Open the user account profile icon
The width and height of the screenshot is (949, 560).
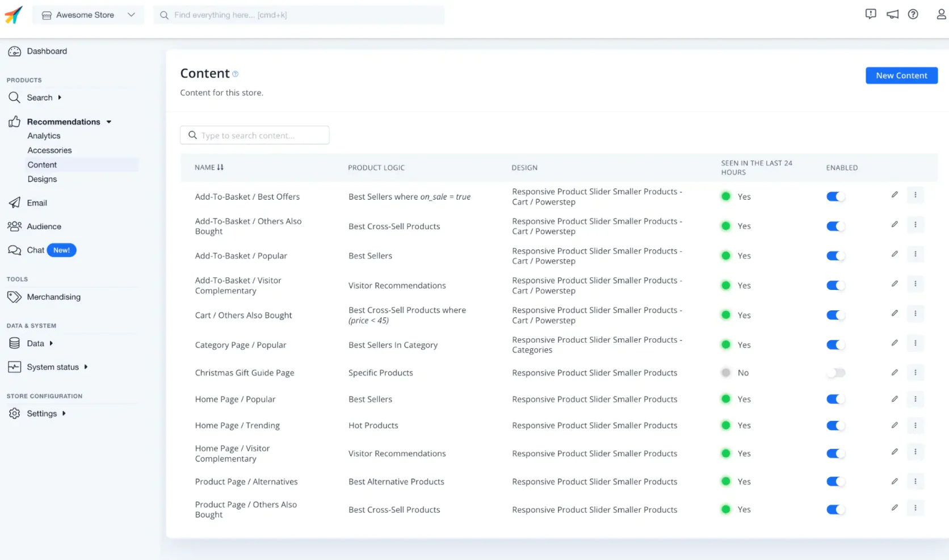click(x=940, y=15)
